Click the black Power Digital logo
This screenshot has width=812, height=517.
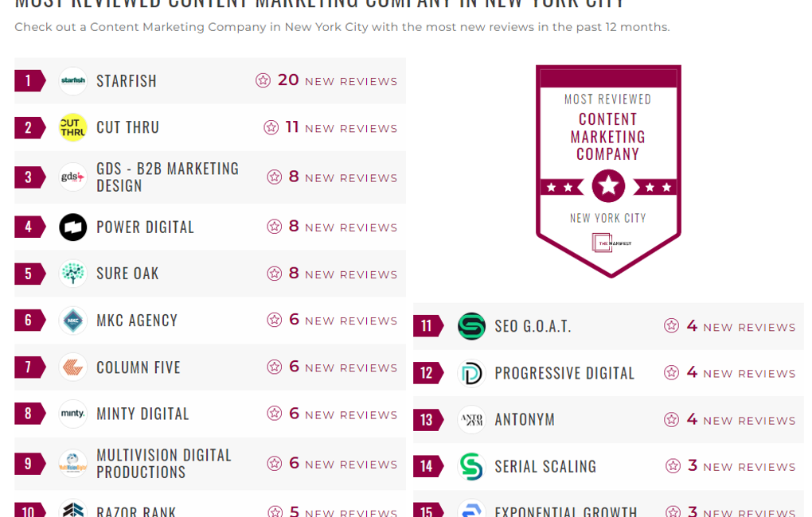73,227
